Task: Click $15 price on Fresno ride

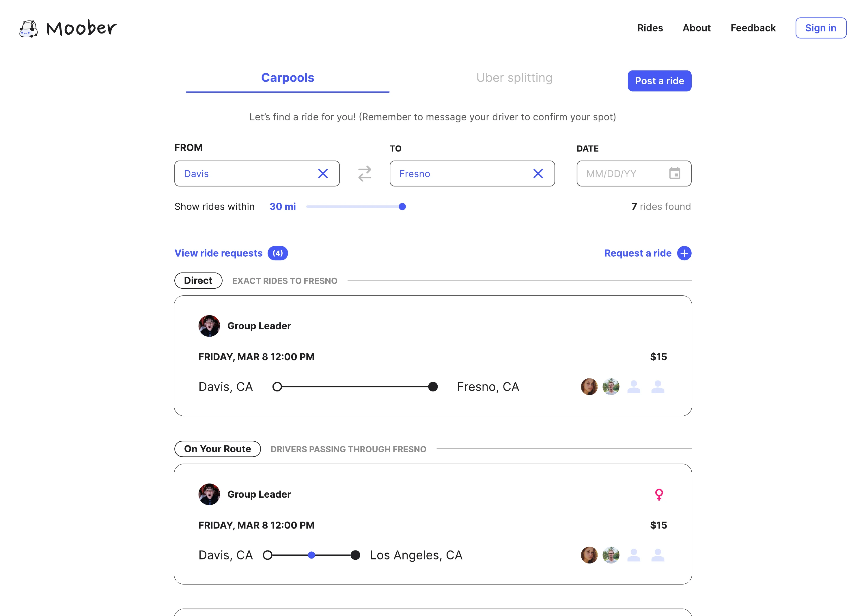Action: click(x=658, y=357)
